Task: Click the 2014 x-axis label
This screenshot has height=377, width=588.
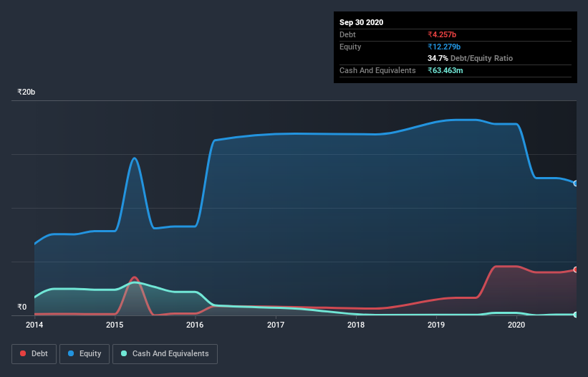Action: click(34, 325)
